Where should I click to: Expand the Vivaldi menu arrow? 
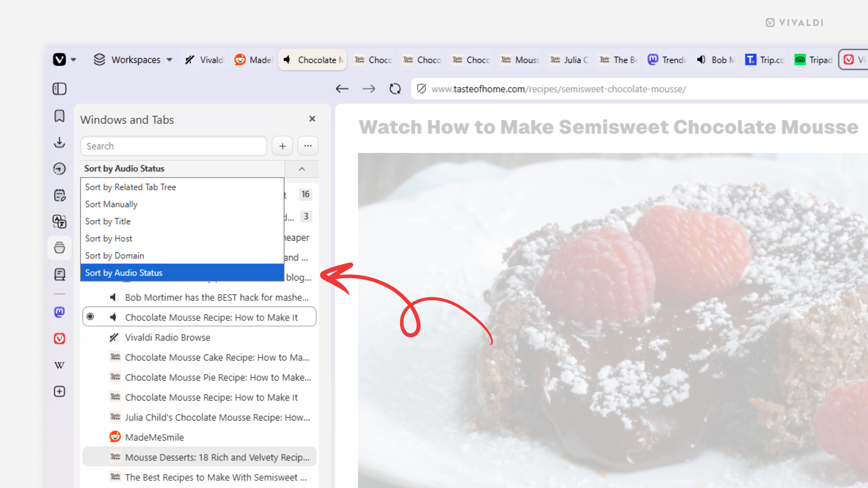[x=74, y=60]
